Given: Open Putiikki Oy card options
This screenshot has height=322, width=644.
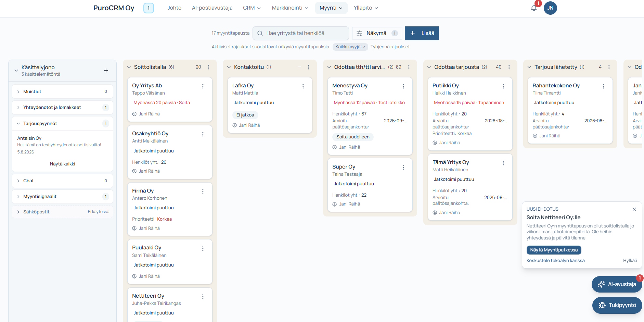Looking at the screenshot, I should click(x=503, y=86).
